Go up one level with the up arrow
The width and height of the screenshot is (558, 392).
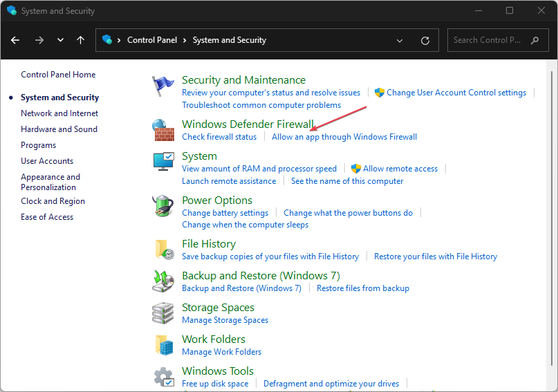tap(81, 40)
